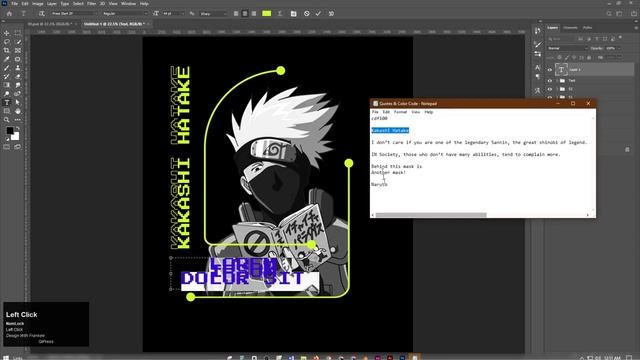Select the Hand tool
The image size is (640, 360).
[x=18, y=111]
